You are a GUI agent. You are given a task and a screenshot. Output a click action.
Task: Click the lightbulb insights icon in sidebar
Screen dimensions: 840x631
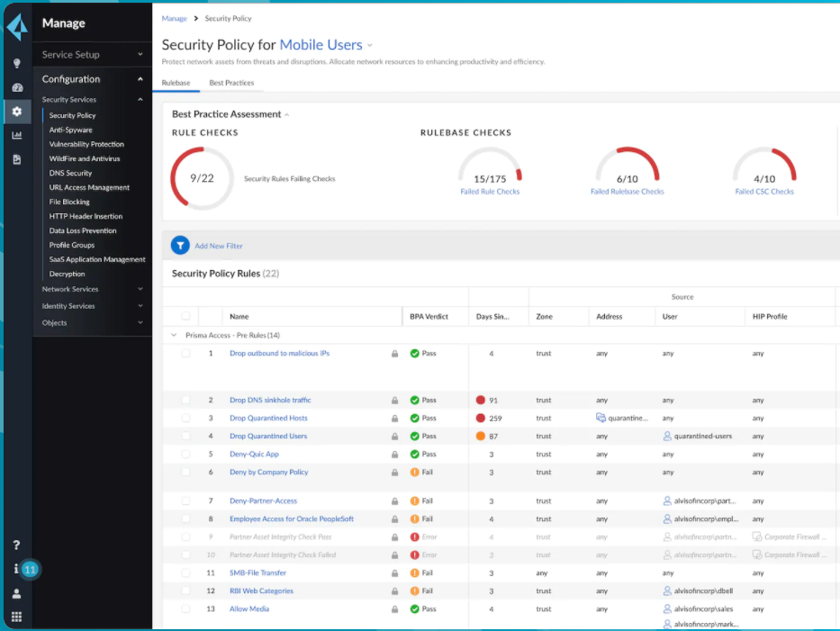click(16, 63)
